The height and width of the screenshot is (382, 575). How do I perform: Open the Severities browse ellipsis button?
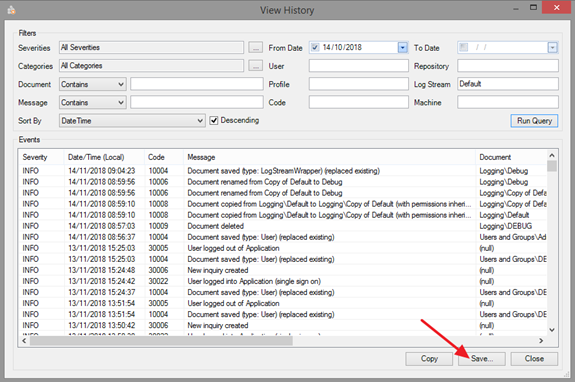(255, 48)
